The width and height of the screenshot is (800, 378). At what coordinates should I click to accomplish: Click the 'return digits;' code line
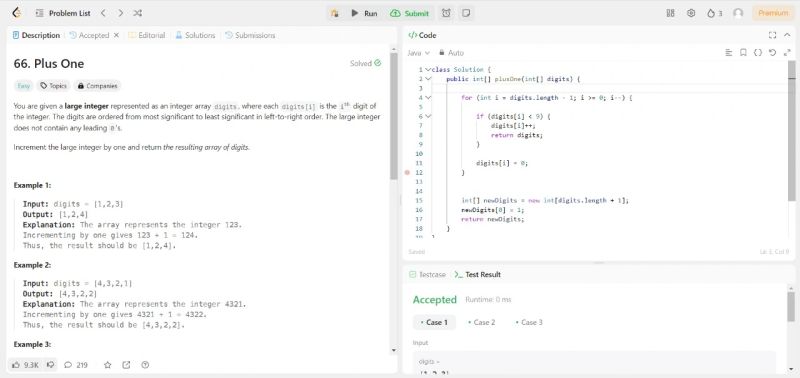click(x=517, y=135)
